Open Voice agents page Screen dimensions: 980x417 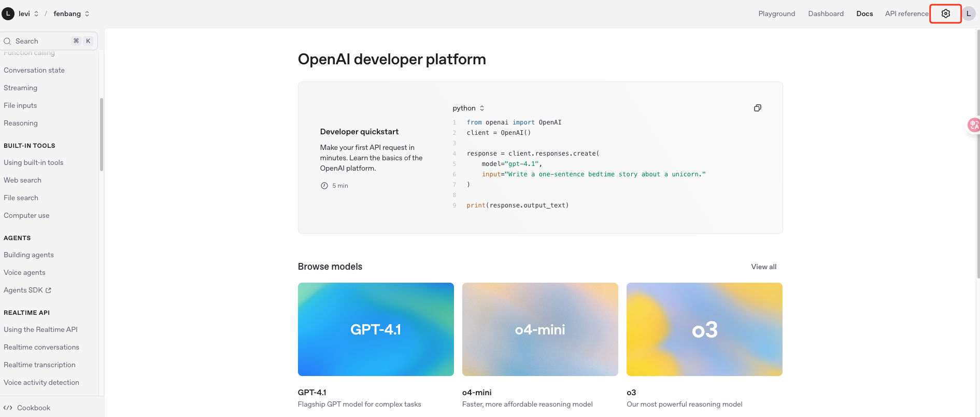24,272
